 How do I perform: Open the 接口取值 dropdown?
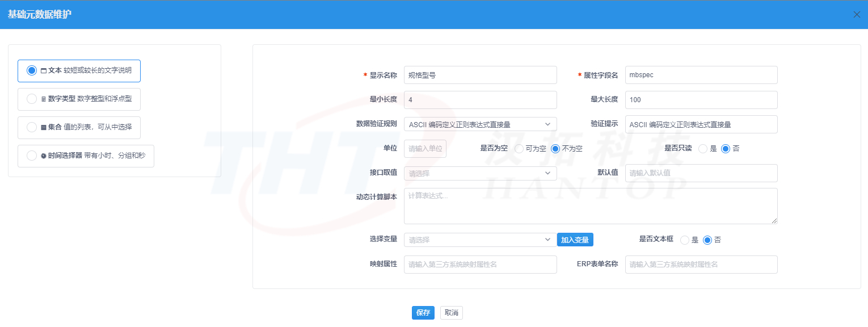pyautogui.click(x=480, y=173)
